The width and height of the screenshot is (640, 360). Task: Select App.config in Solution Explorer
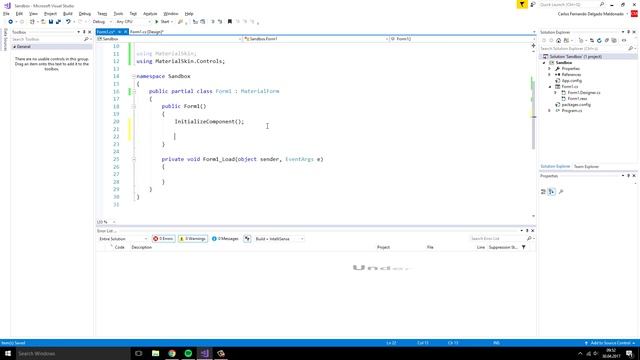click(572, 80)
